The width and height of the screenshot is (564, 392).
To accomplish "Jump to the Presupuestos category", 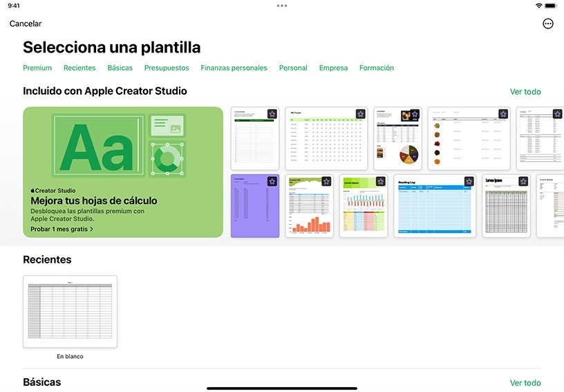I will 167,68.
